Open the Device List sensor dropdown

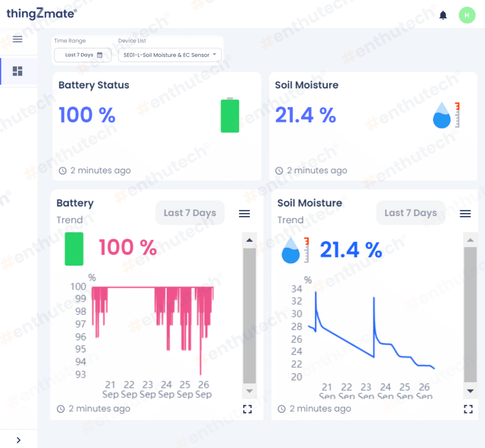click(169, 55)
